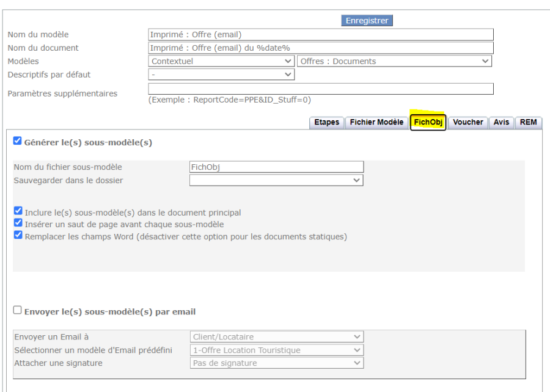The width and height of the screenshot is (550, 392).
Task: Click the Enregistrer button
Action: pyautogui.click(x=367, y=21)
